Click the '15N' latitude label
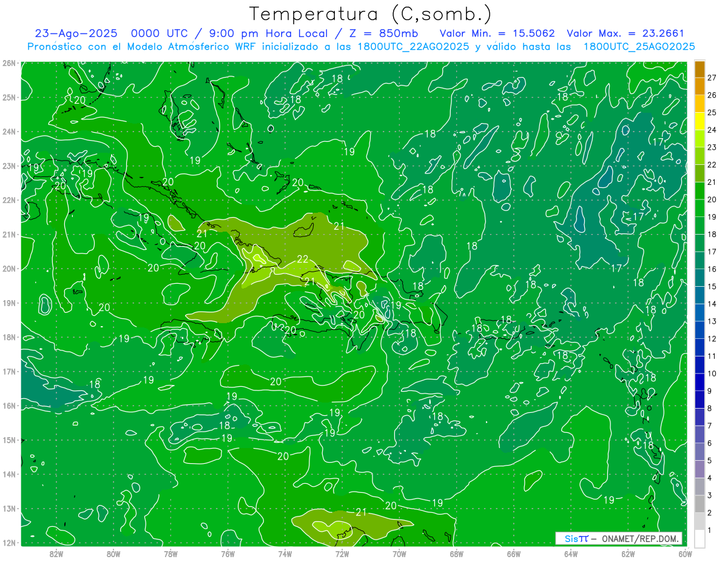This screenshot has height=562, width=728. click(x=8, y=440)
